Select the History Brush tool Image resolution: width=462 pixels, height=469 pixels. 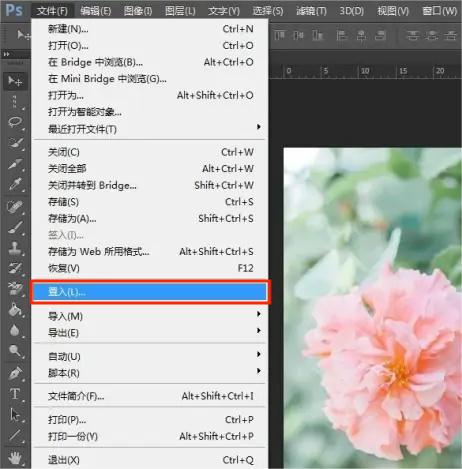point(15,268)
